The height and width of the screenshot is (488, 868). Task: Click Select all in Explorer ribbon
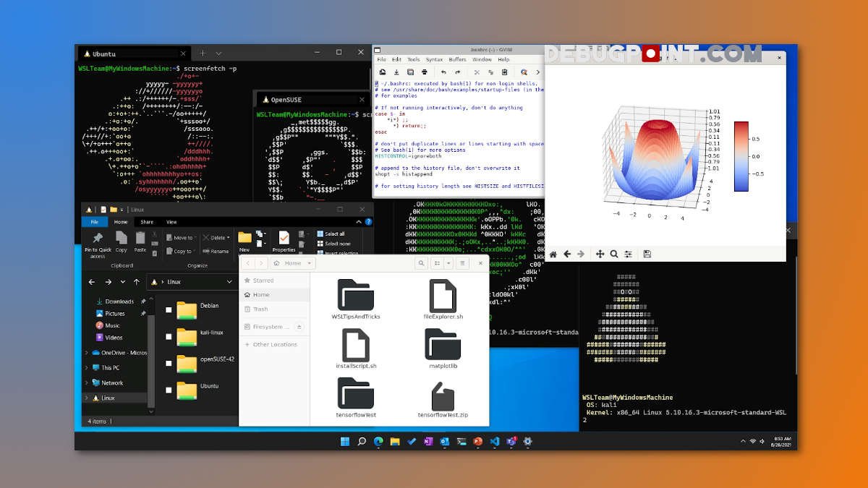[x=331, y=234]
